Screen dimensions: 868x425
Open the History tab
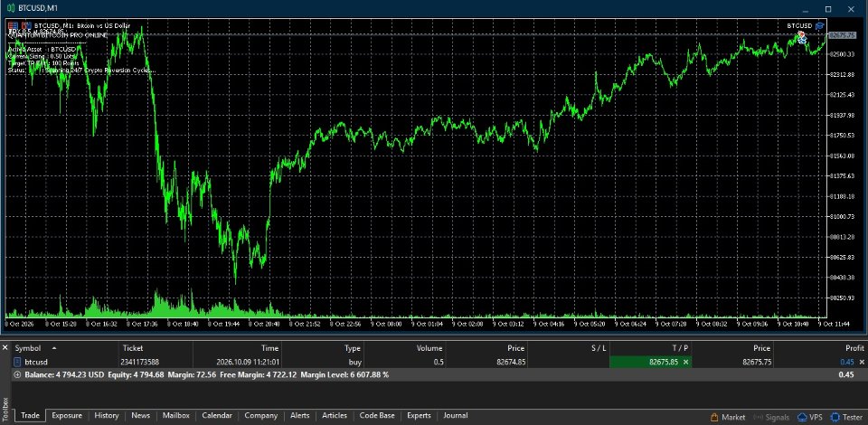[x=107, y=416]
